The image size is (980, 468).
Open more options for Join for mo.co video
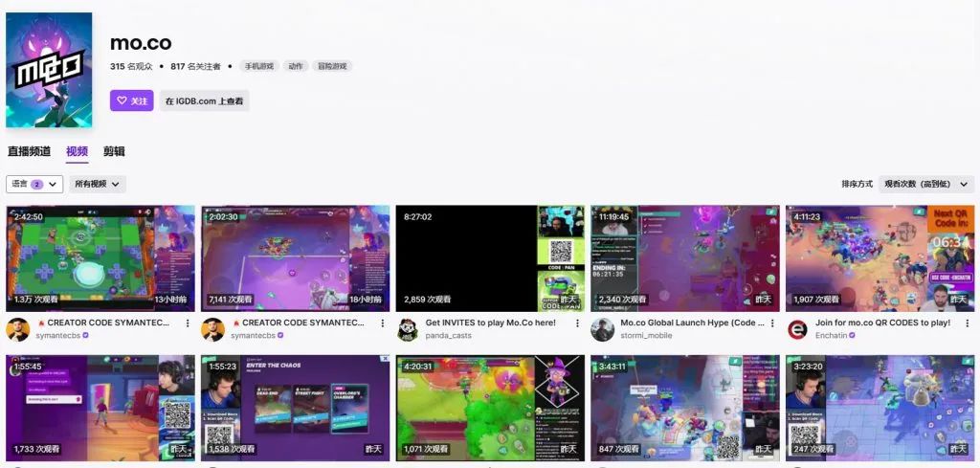[968, 323]
